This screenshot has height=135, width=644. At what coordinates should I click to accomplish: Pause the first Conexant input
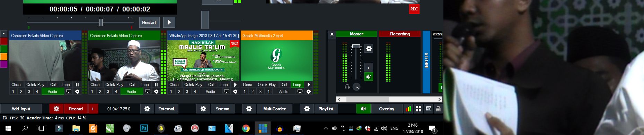coord(77,85)
